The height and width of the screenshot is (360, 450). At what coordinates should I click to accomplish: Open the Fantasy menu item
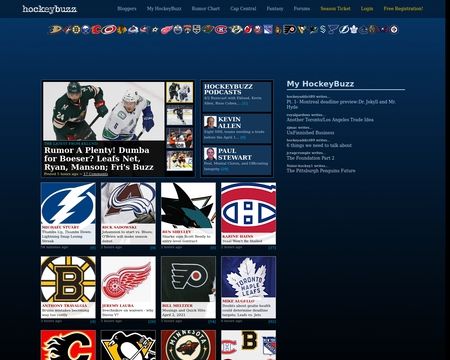[275, 9]
